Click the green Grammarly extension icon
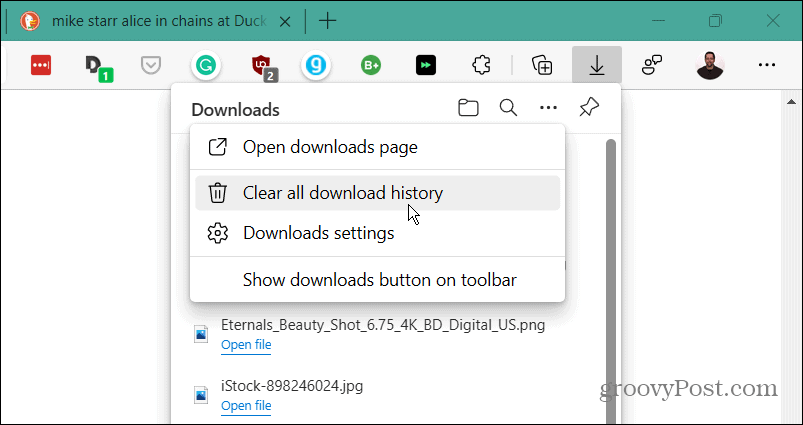The image size is (803, 425). click(205, 65)
